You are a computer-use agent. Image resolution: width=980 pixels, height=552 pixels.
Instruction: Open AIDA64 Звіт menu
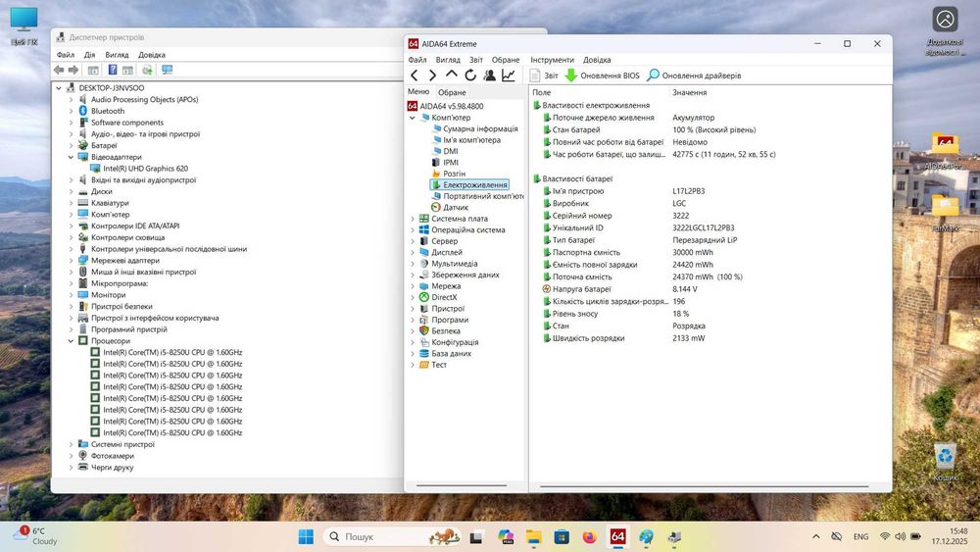476,60
